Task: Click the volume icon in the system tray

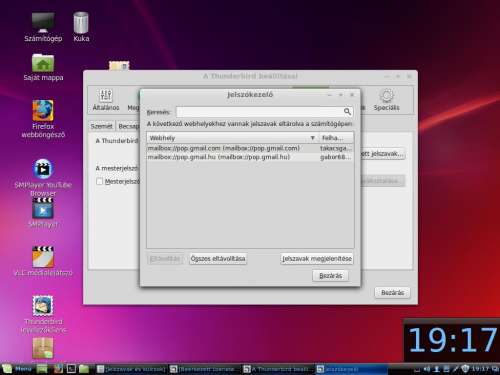Action: (427, 369)
